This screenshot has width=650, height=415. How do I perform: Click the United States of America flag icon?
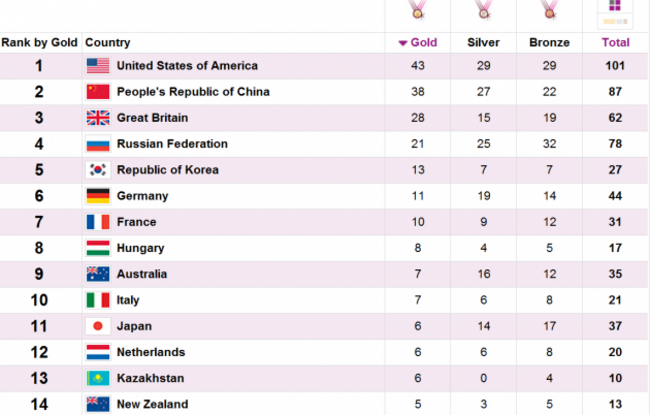97,66
